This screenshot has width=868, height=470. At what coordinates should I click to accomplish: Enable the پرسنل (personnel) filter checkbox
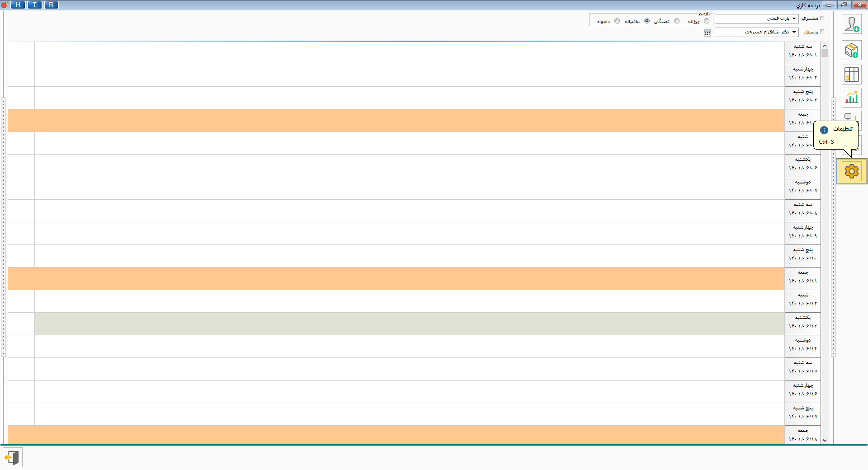[x=822, y=32]
